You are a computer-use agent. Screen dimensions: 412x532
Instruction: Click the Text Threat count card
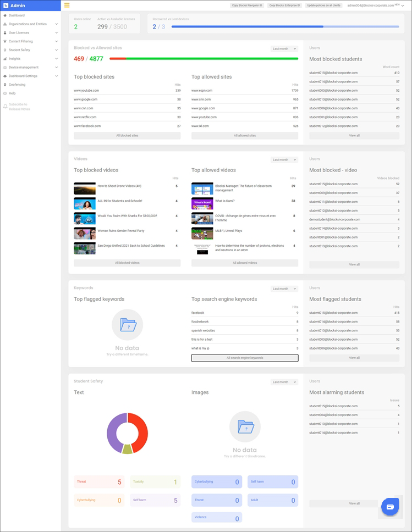click(x=99, y=482)
